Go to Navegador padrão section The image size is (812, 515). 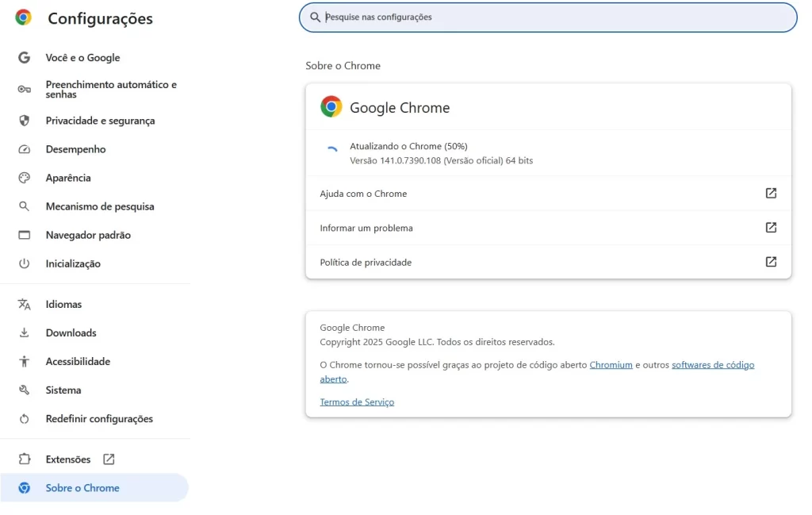pyautogui.click(x=88, y=235)
